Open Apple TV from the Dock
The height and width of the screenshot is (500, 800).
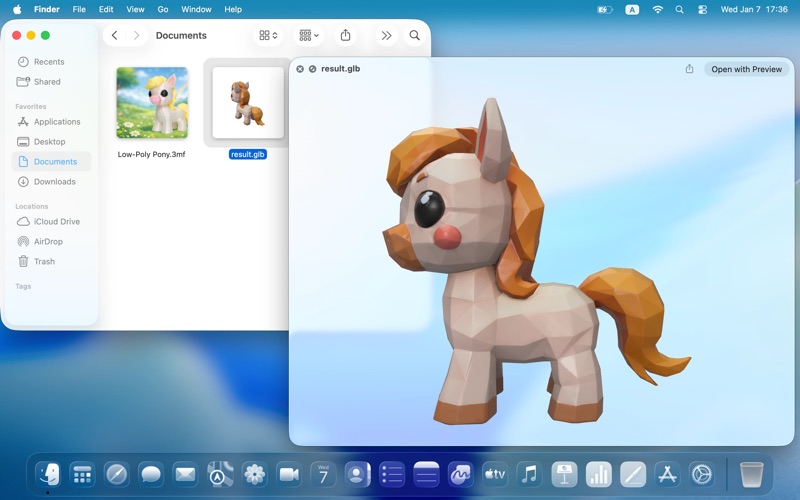point(495,474)
